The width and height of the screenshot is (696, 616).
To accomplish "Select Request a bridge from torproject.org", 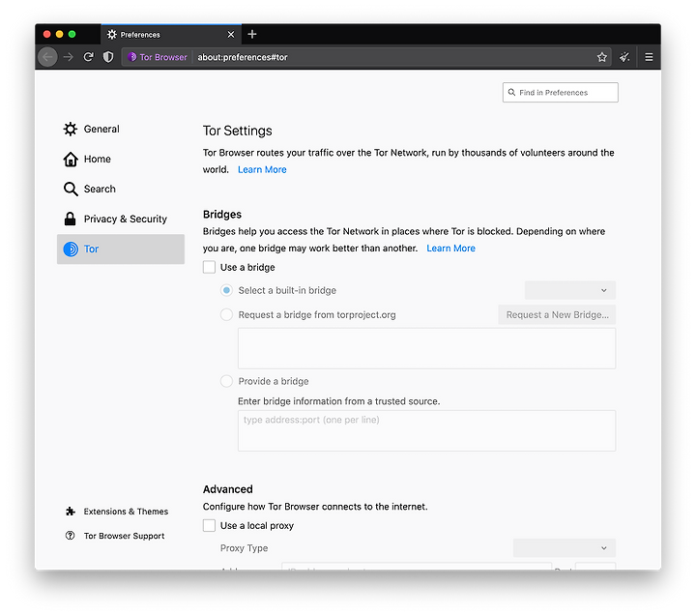I will (x=226, y=315).
